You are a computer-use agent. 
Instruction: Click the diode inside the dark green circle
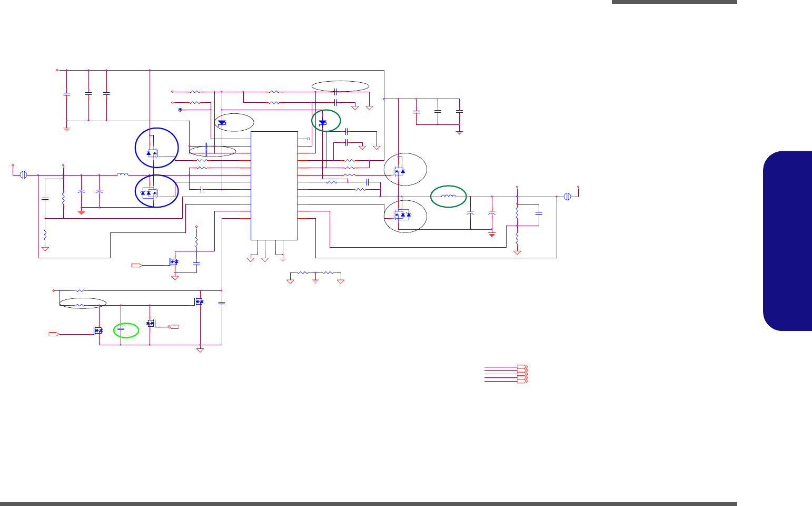pyautogui.click(x=323, y=123)
